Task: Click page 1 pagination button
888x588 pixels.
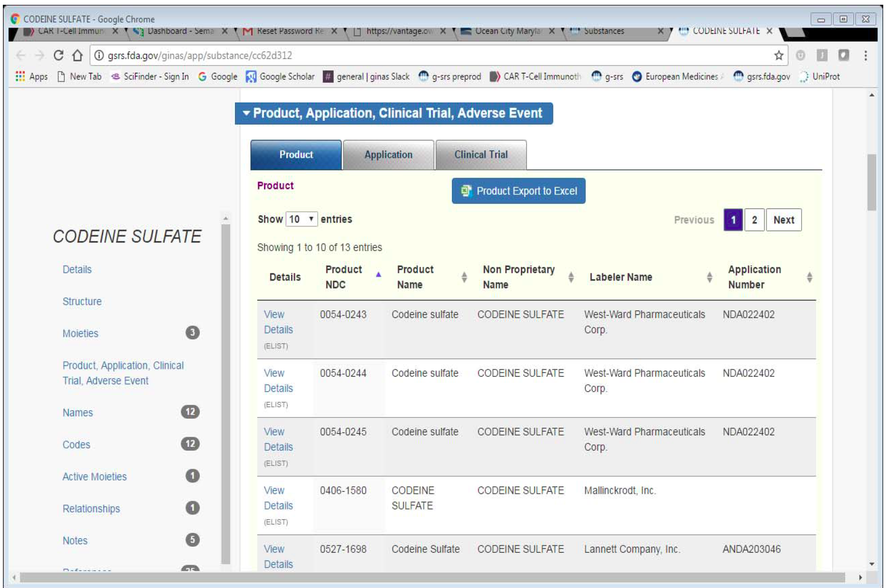Action: point(733,220)
